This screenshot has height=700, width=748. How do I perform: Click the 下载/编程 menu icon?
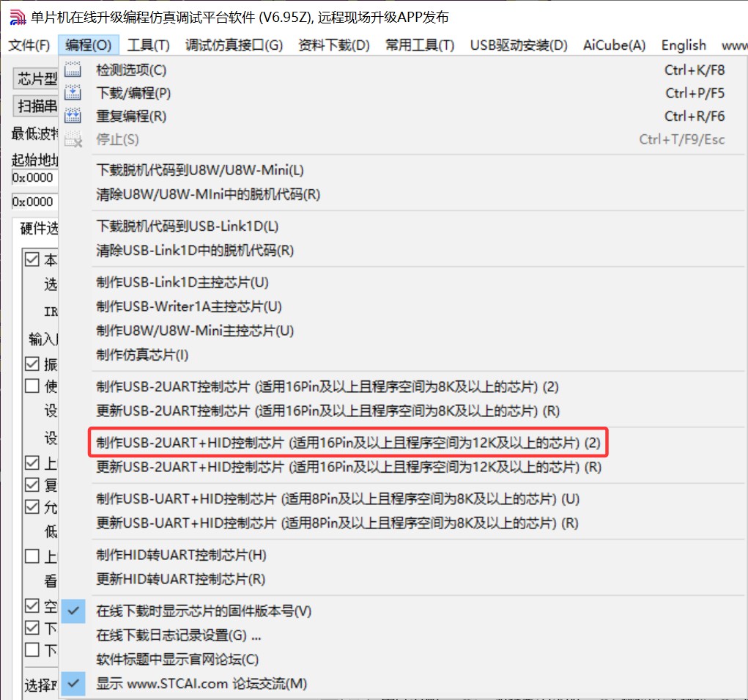[x=73, y=92]
